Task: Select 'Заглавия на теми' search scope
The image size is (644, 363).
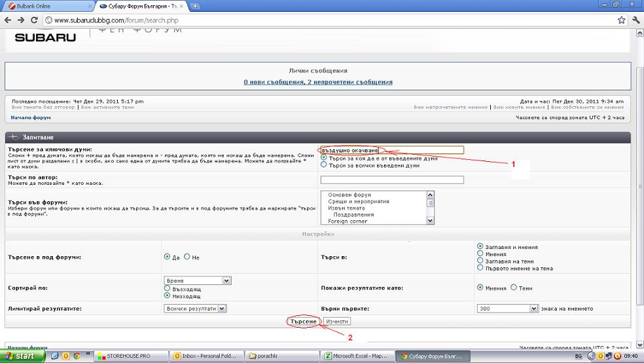Action: click(480, 260)
